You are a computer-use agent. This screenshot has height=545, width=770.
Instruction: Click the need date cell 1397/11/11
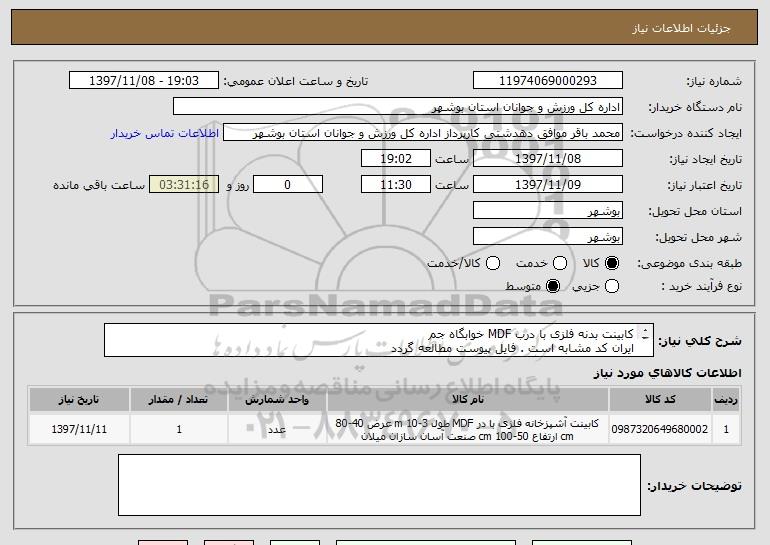click(x=79, y=429)
